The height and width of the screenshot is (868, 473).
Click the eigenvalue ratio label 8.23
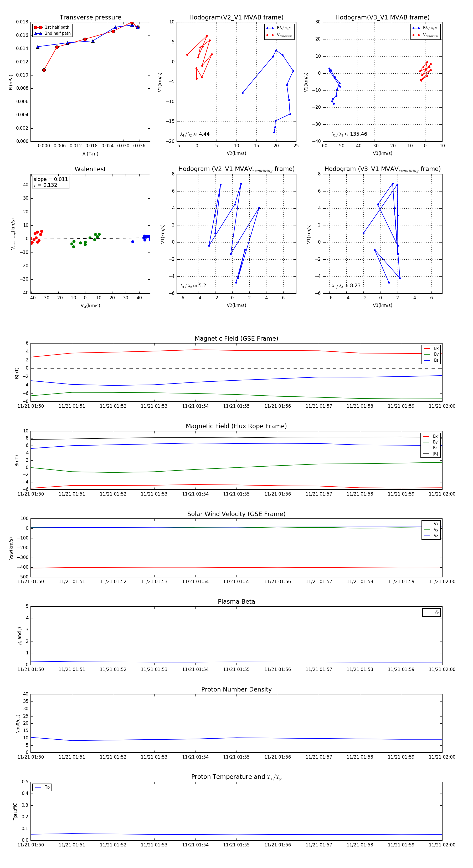pyautogui.click(x=346, y=286)
